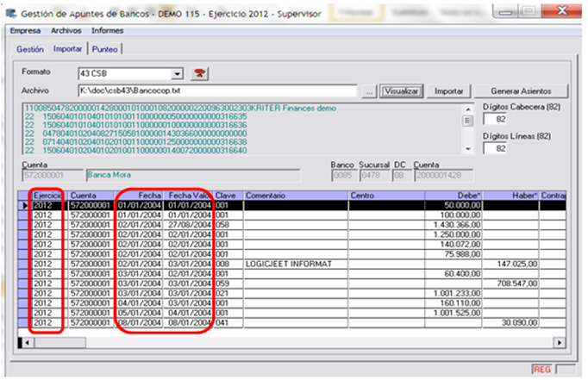The width and height of the screenshot is (588, 380).
Task: Click the first row's current-record arrow indicator
Action: [x=25, y=206]
